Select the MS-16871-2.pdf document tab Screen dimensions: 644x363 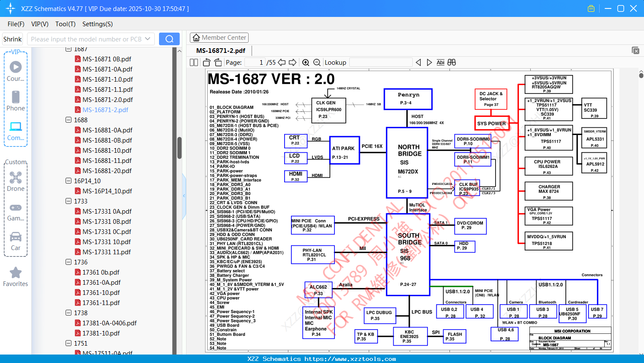tap(221, 50)
